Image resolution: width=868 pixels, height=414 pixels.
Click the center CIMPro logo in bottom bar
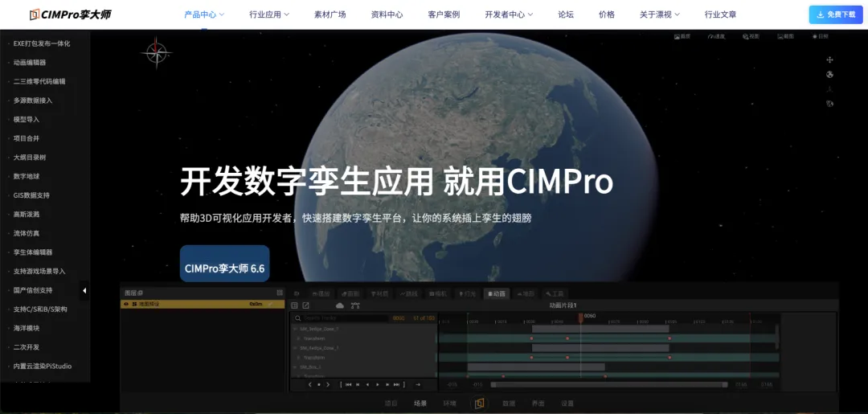click(479, 403)
